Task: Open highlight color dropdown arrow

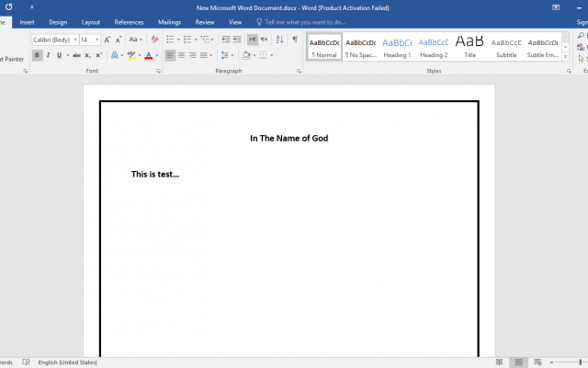Action: pyautogui.click(x=140, y=55)
